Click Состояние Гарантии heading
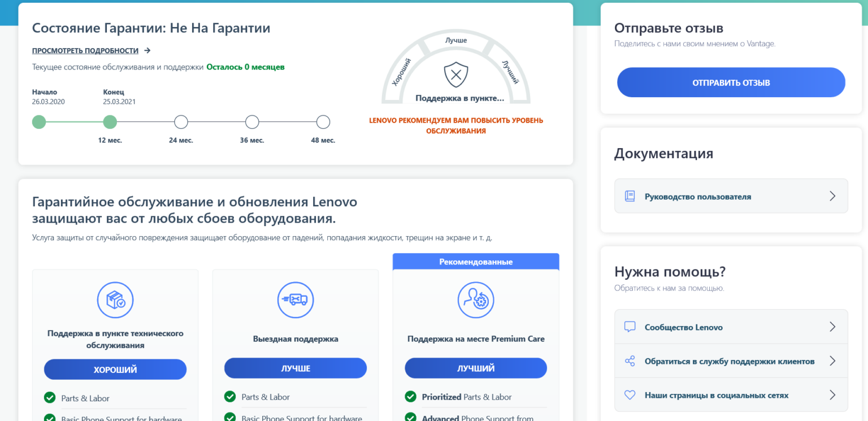This screenshot has width=868, height=421. 151,28
